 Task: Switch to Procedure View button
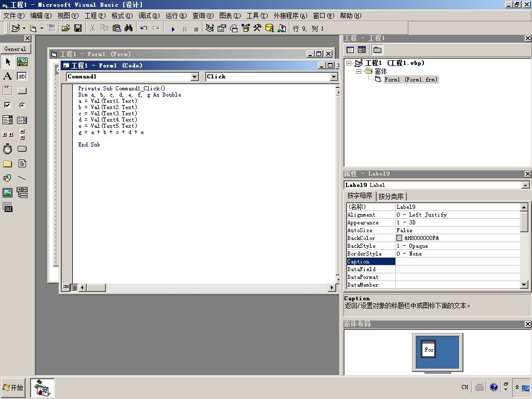(66, 287)
